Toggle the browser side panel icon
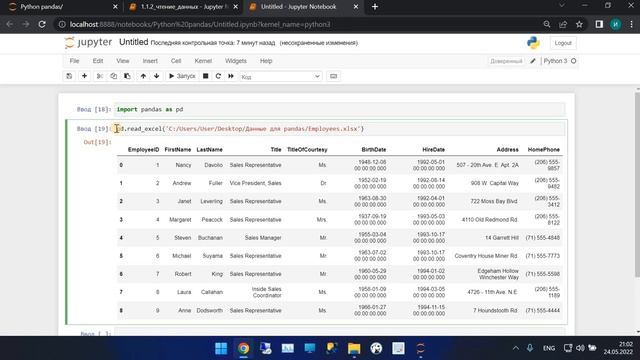This screenshot has width=640, height=360. tap(599, 24)
